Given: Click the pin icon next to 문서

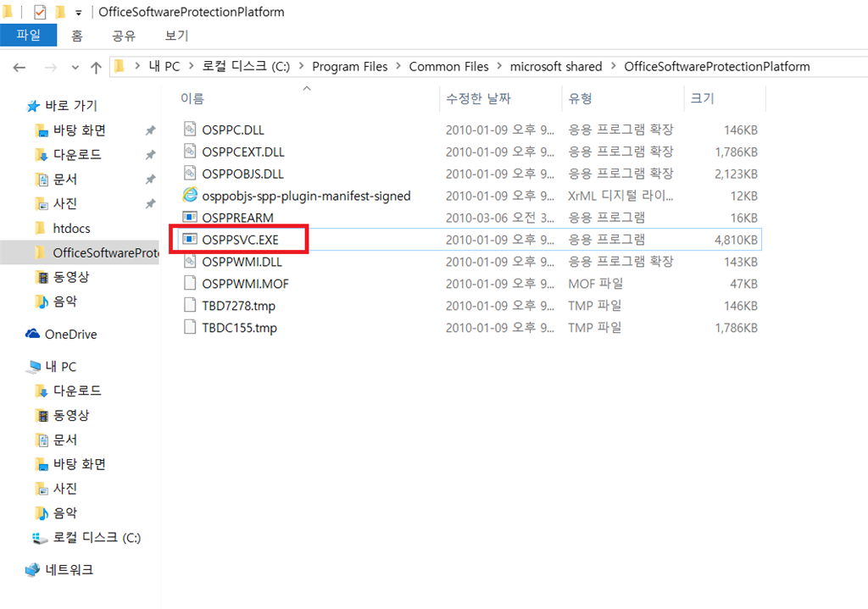Looking at the screenshot, I should tap(150, 180).
